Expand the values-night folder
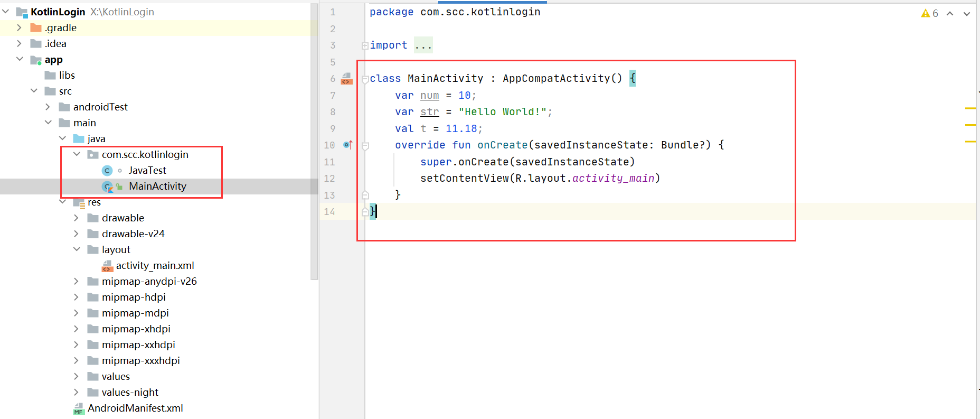Image resolution: width=980 pixels, height=419 pixels. [x=77, y=392]
